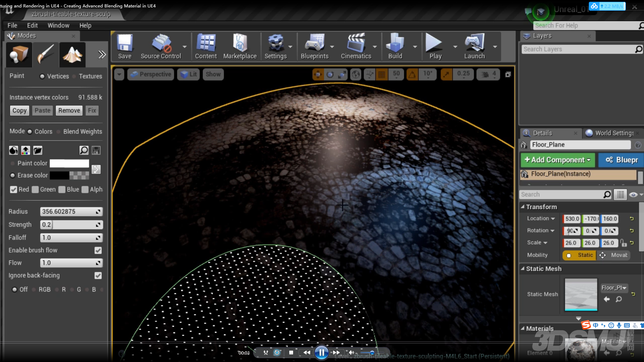The image size is (644, 362).
Task: Open the Location type dropdown
Action: click(541, 219)
